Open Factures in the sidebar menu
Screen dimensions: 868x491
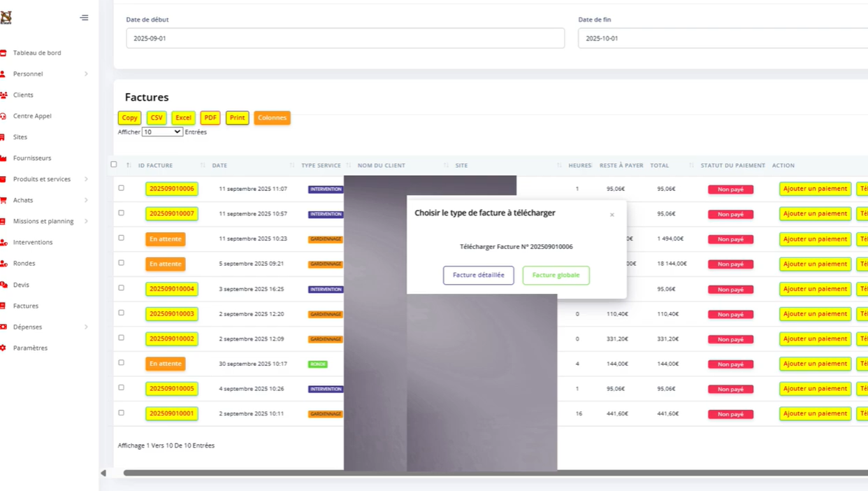(26, 306)
